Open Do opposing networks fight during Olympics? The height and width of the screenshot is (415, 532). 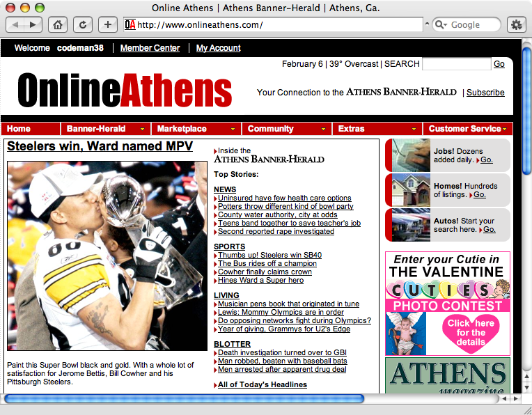click(x=295, y=320)
